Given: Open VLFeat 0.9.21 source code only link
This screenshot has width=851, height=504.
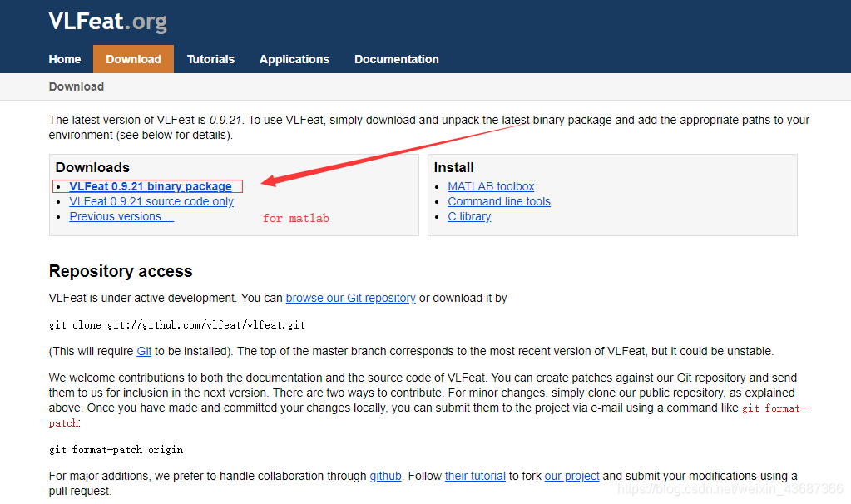Looking at the screenshot, I should coord(151,202).
